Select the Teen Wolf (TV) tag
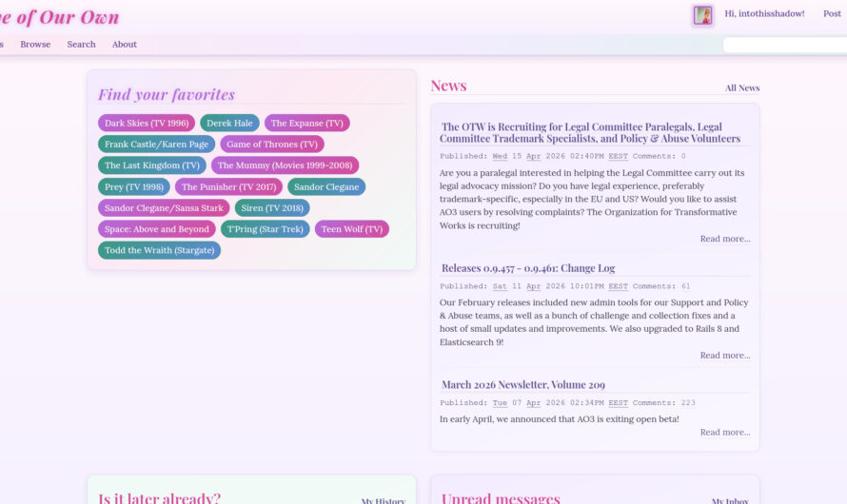 (x=352, y=229)
